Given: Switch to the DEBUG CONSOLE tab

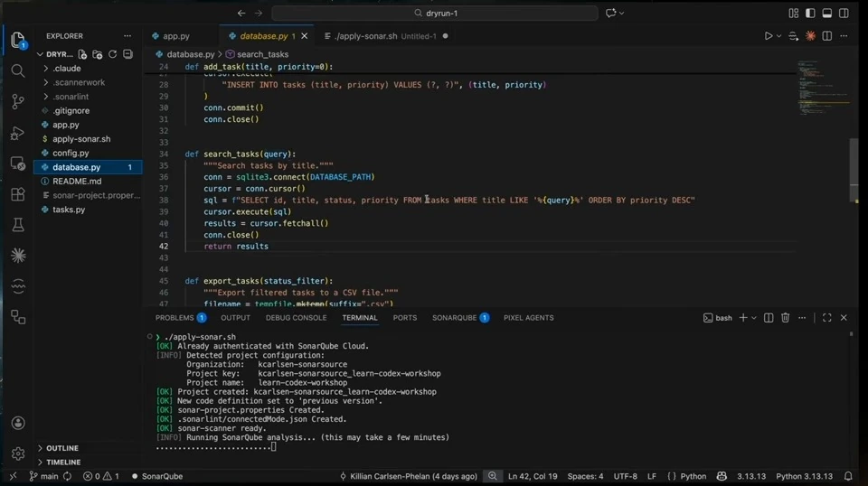Looking at the screenshot, I should 297,318.
